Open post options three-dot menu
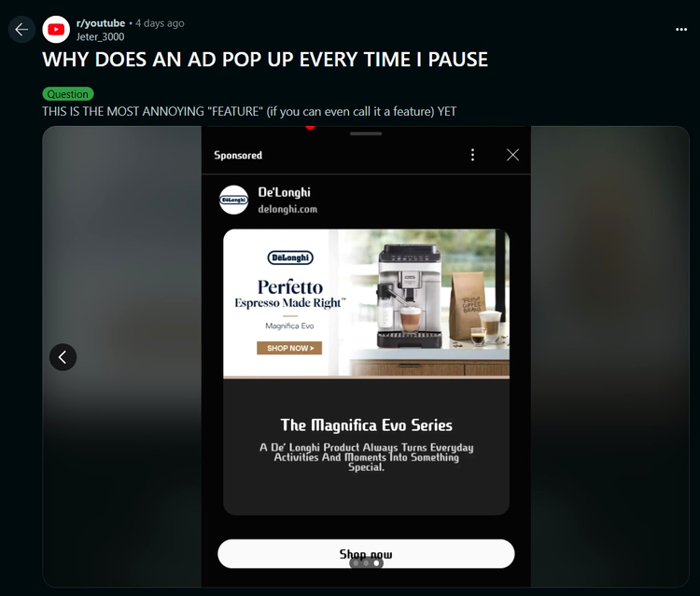This screenshot has height=596, width=700. [681, 30]
